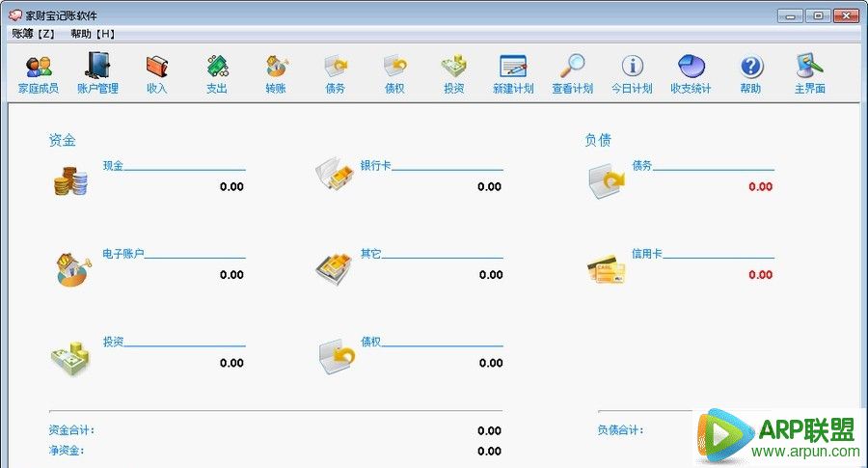Click the 家财宝记账软件 title bar icon
This screenshot has height=468, width=868.
14,14
